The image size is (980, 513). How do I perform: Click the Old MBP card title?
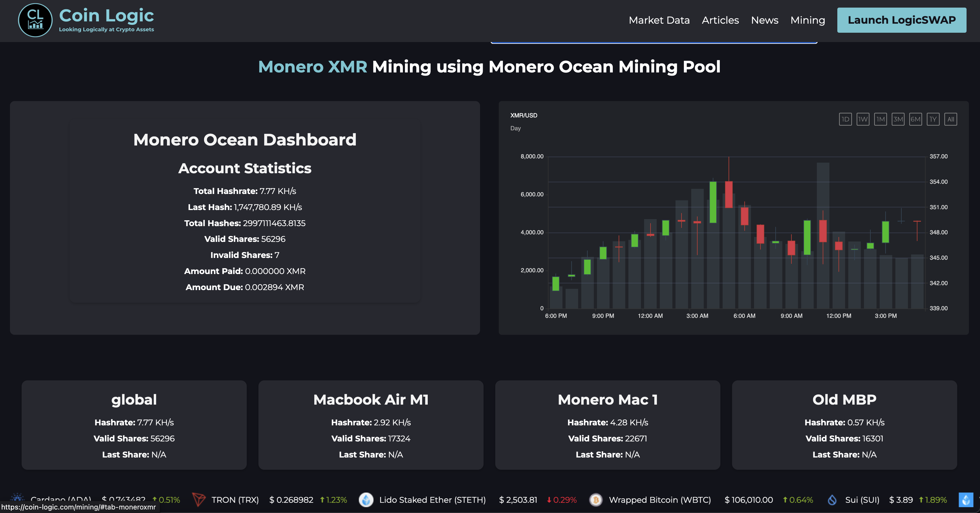[x=844, y=400]
